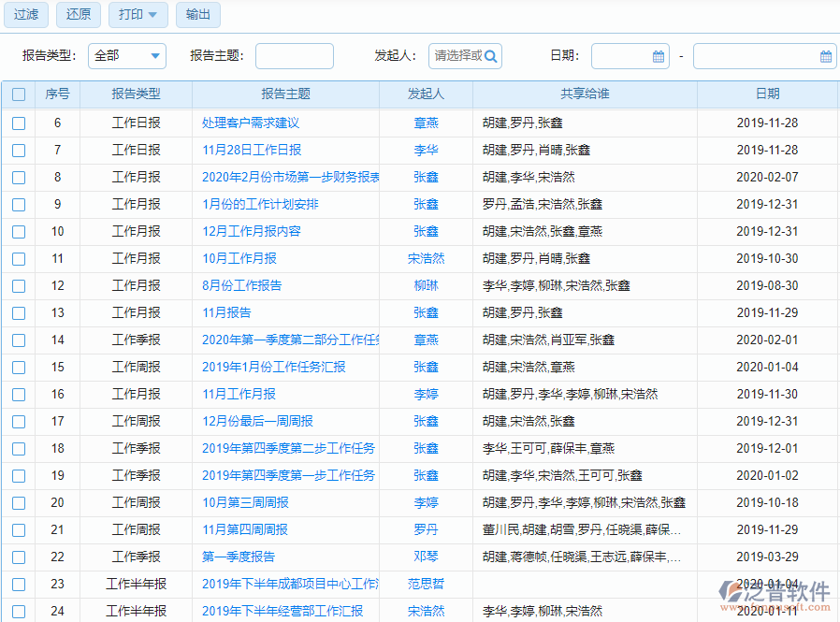
Task: Click the 输出 export button
Action: 197,15
